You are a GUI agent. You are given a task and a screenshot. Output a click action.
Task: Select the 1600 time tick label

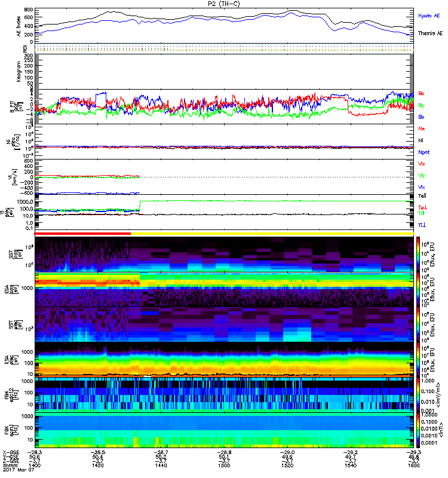click(x=413, y=465)
